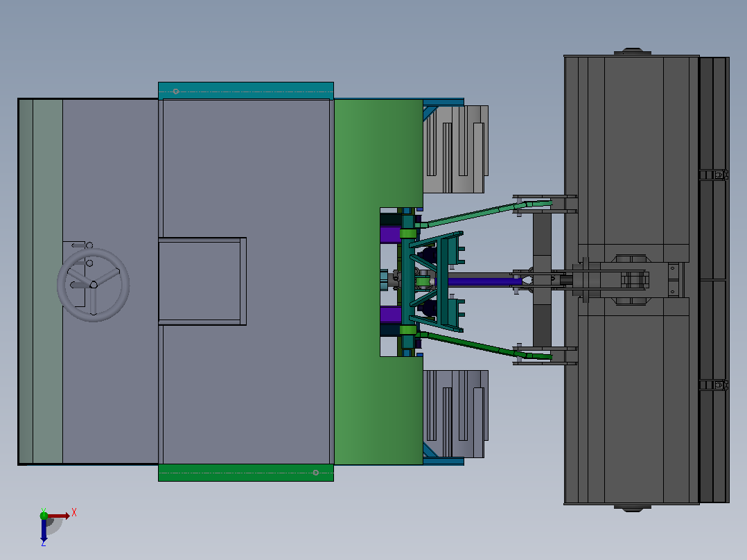Click the green Y axis dot of the triad
The height and width of the screenshot is (560, 747).
coord(44,515)
